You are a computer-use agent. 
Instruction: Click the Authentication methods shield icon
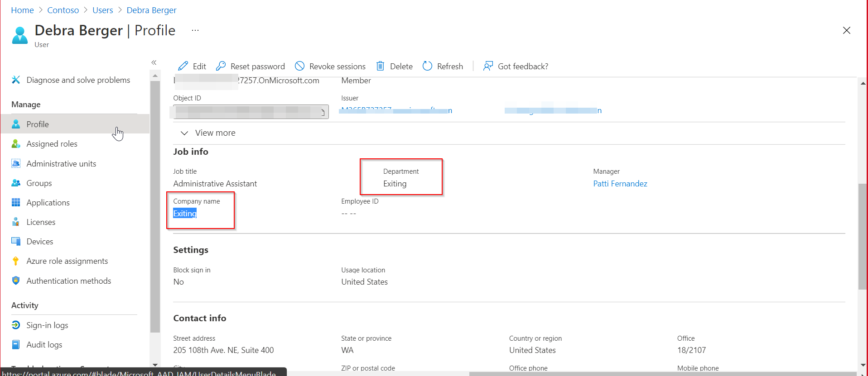16,281
